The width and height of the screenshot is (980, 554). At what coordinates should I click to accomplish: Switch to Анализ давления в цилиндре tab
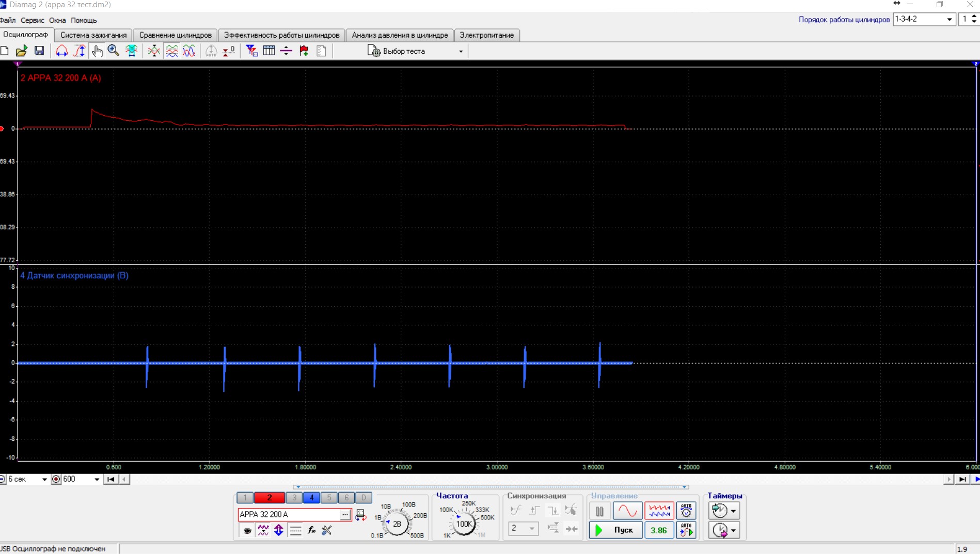click(x=400, y=35)
